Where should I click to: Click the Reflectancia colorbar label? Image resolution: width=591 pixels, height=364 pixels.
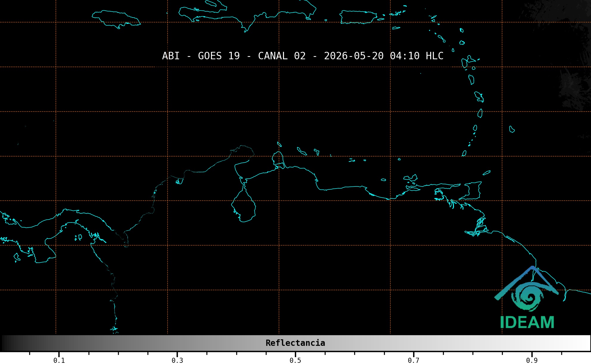pyautogui.click(x=295, y=343)
